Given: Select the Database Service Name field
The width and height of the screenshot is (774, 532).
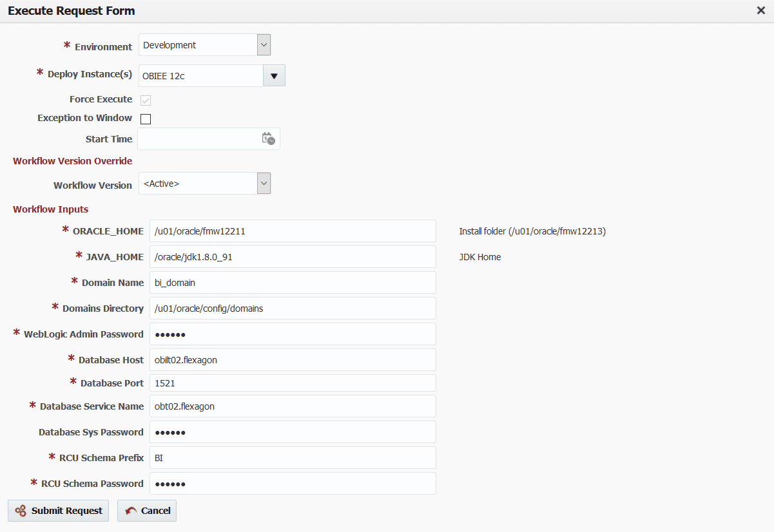Looking at the screenshot, I should [293, 406].
